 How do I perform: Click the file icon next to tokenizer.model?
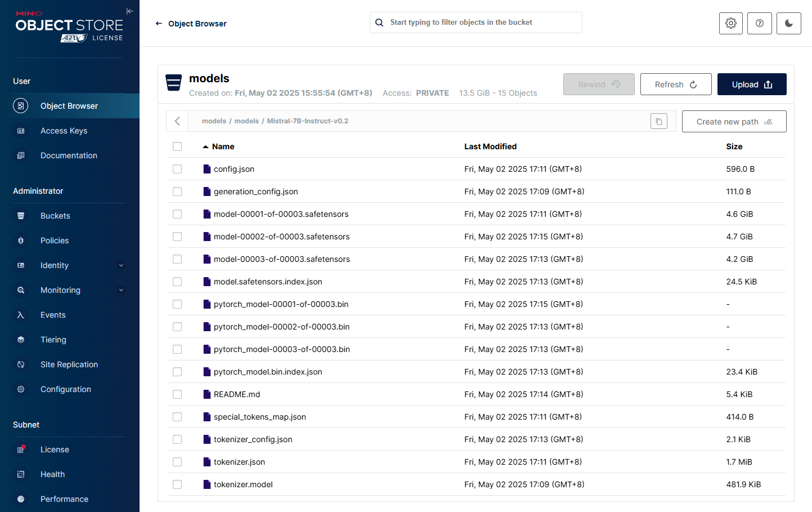tap(207, 484)
